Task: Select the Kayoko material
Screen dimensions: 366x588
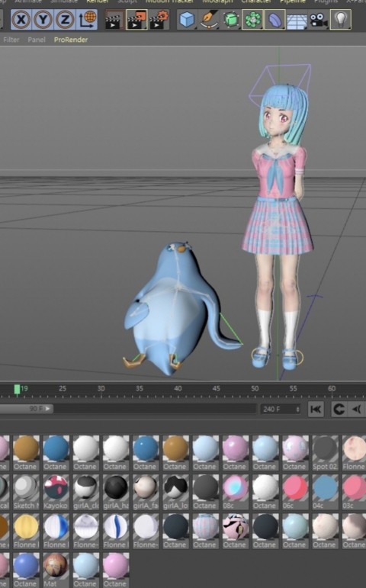Action: tap(56, 491)
